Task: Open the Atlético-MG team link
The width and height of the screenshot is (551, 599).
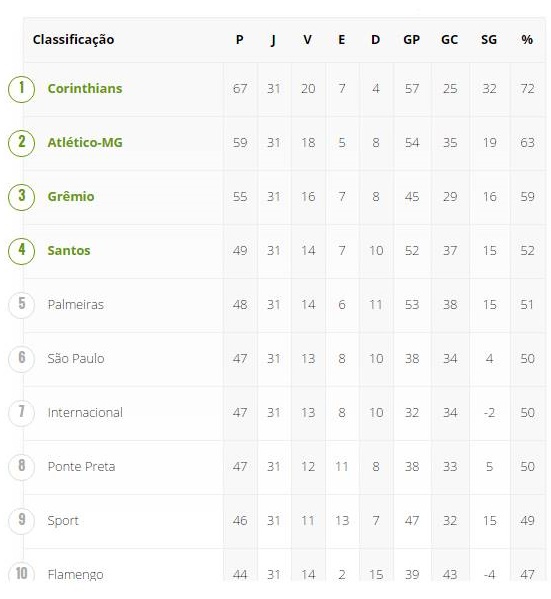Action: [x=85, y=142]
